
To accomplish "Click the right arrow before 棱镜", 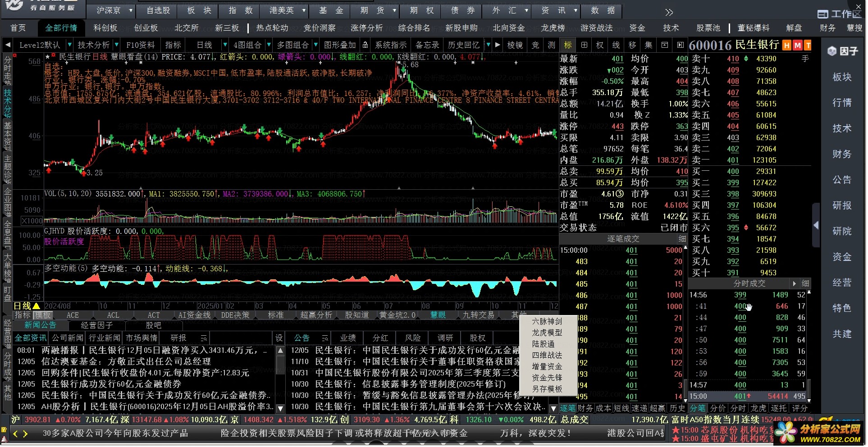I will 498,45.
